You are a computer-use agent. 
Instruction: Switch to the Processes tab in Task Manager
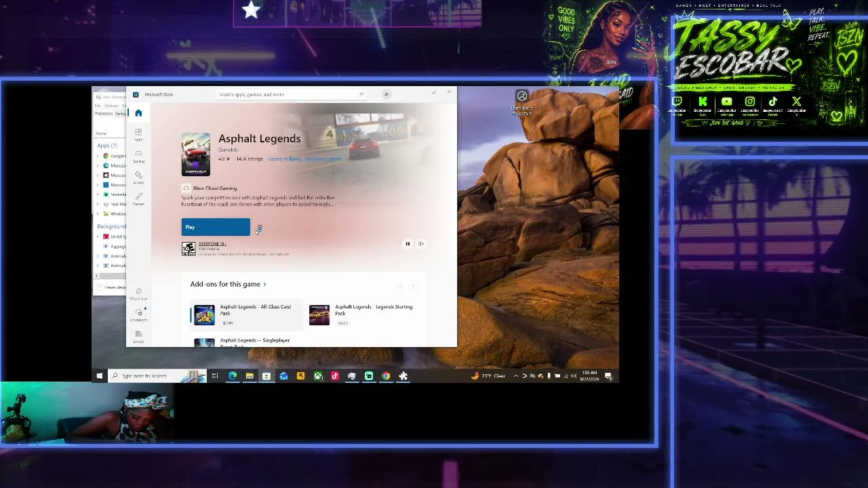(104, 114)
